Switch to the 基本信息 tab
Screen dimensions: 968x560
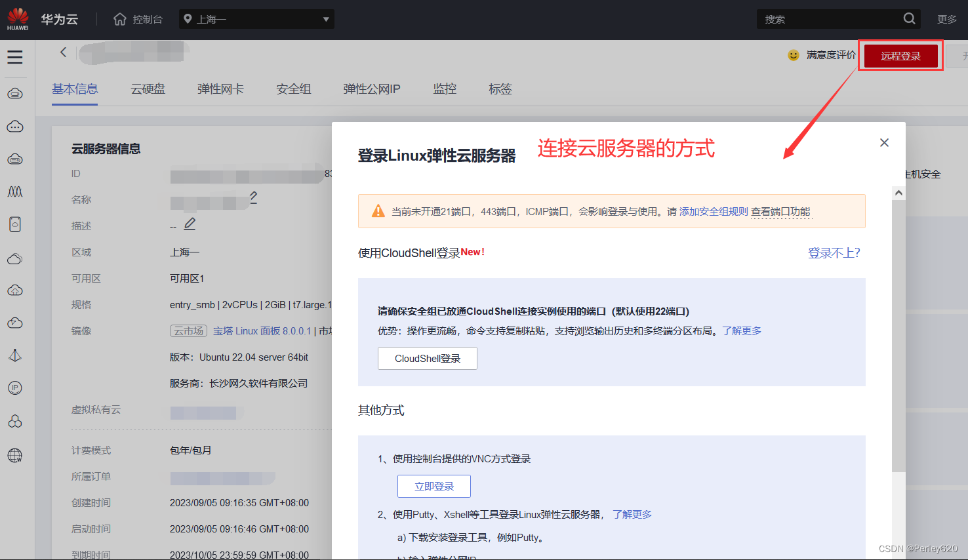75,89
